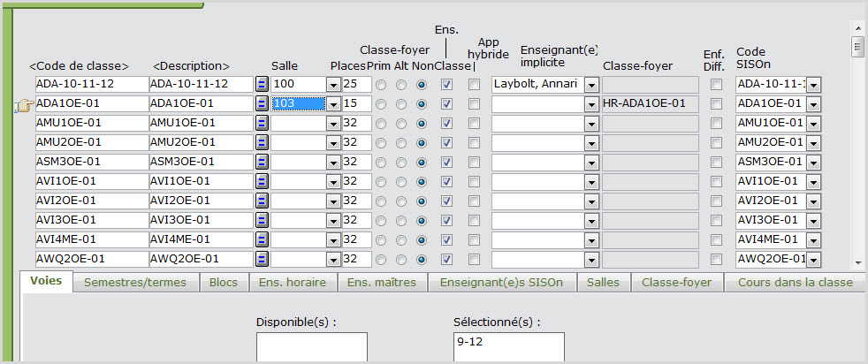The height and width of the screenshot is (364, 868).
Task: Click the blue details icon for ASM3OE-01
Action: [262, 162]
